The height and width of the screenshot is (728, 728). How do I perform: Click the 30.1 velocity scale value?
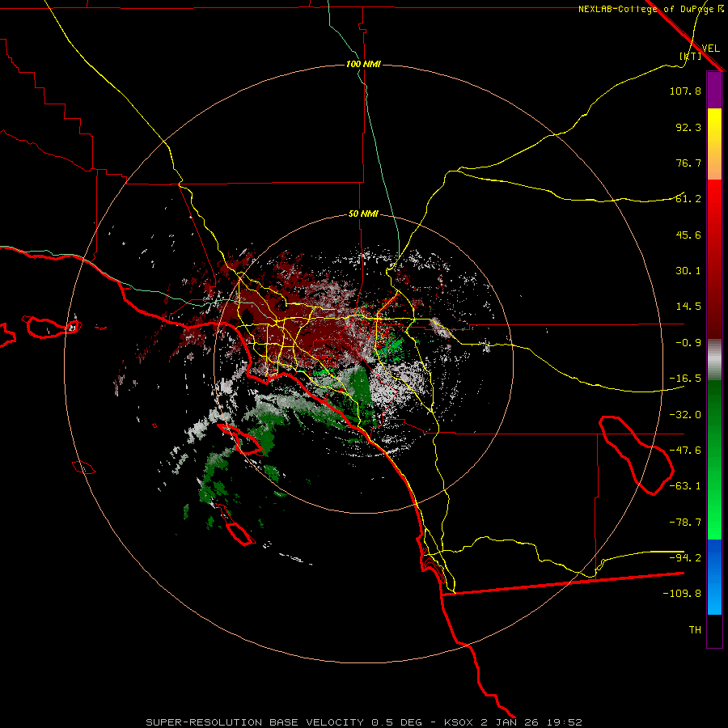pyautogui.click(x=688, y=271)
